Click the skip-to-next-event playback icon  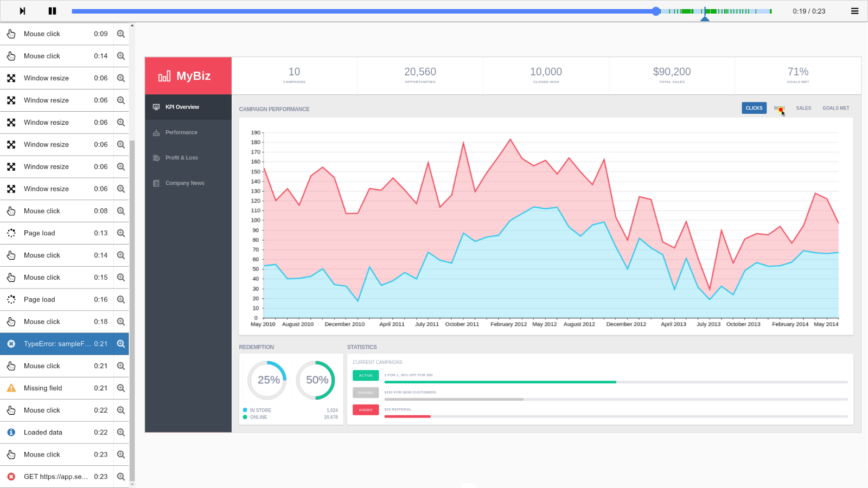[22, 11]
